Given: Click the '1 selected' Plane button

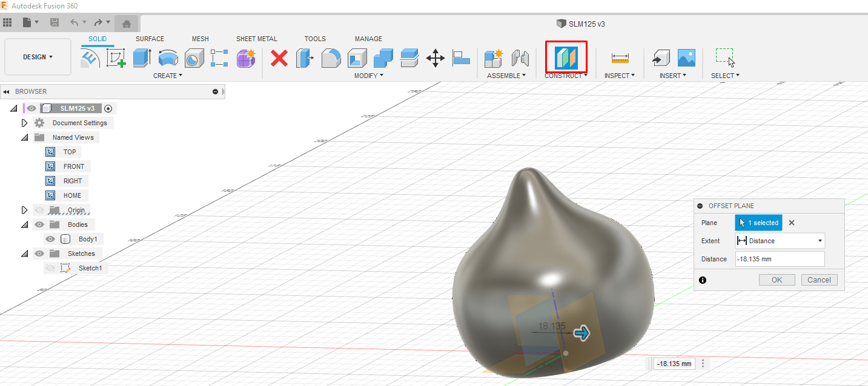Looking at the screenshot, I should (758, 223).
